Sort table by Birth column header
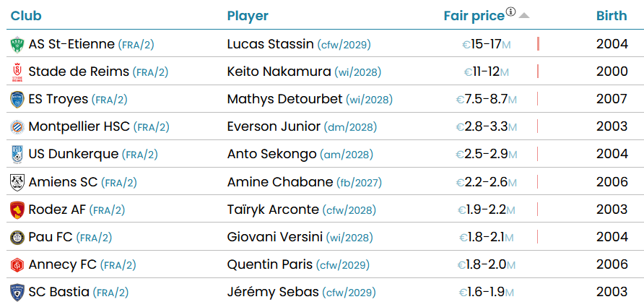 click(x=612, y=16)
